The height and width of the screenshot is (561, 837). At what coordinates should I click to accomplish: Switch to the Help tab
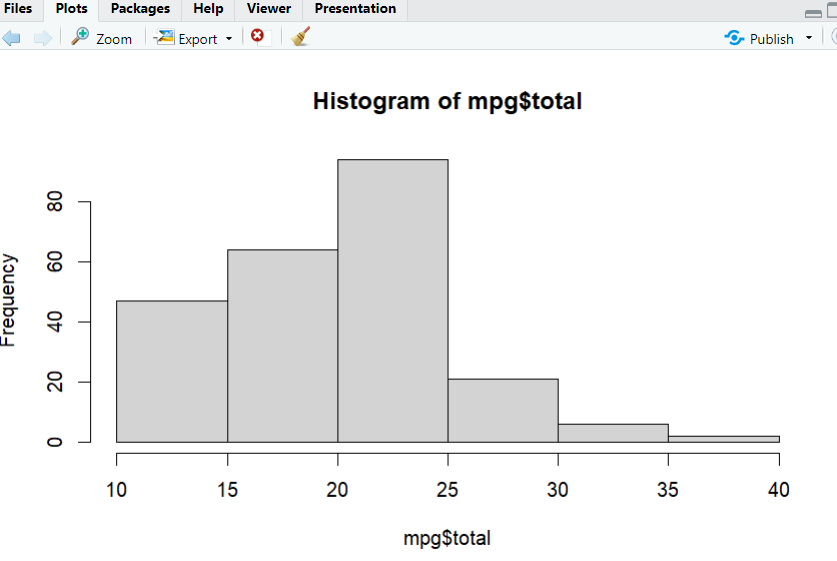click(x=208, y=9)
